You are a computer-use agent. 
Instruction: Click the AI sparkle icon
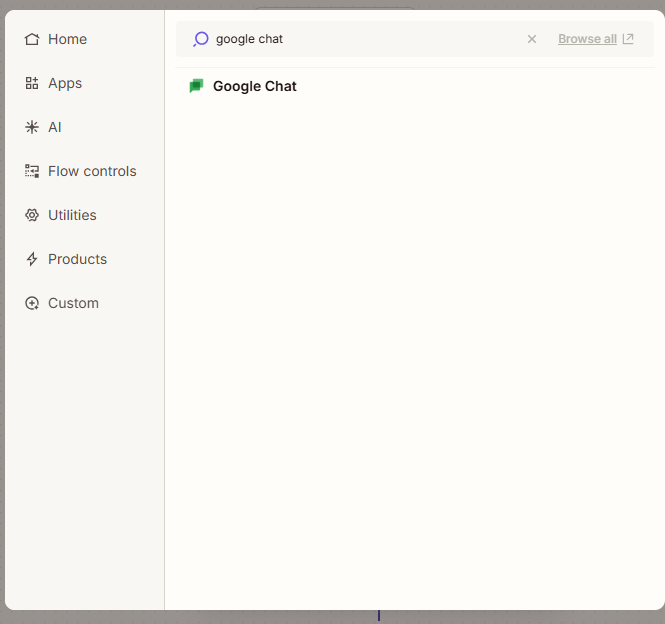pyautogui.click(x=32, y=127)
